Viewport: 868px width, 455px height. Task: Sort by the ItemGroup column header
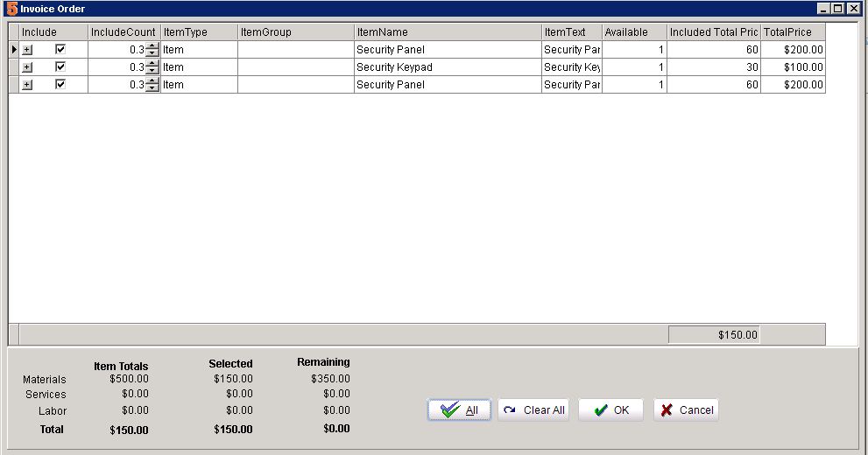point(296,32)
